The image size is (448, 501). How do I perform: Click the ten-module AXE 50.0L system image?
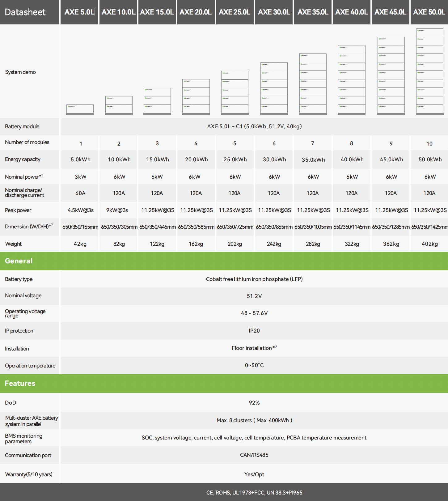pos(430,72)
